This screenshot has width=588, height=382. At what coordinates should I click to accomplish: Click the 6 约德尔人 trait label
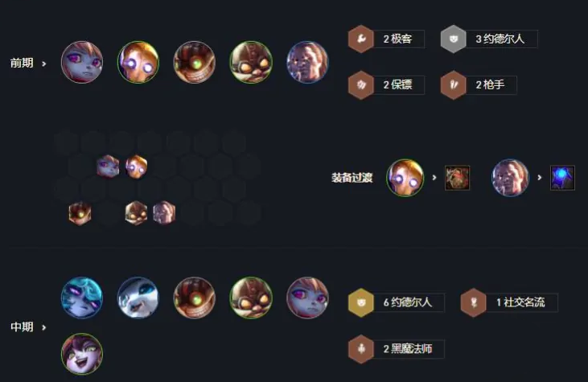pos(408,302)
